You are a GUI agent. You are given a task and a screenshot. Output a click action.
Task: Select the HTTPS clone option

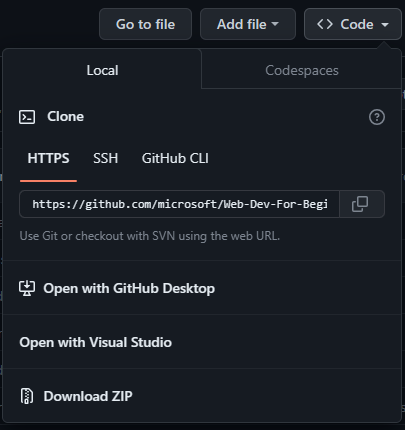[x=48, y=158]
